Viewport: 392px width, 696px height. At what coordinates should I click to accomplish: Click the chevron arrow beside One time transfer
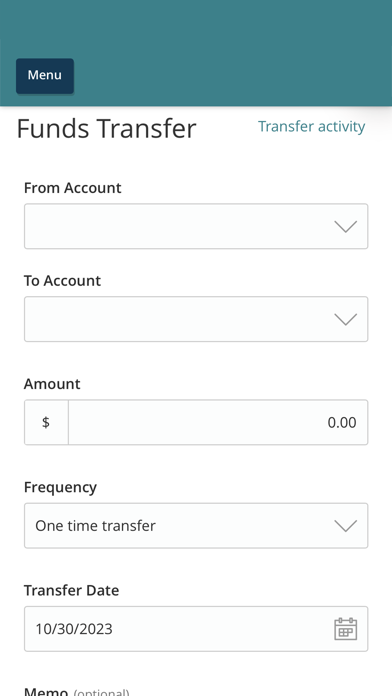pos(345,526)
